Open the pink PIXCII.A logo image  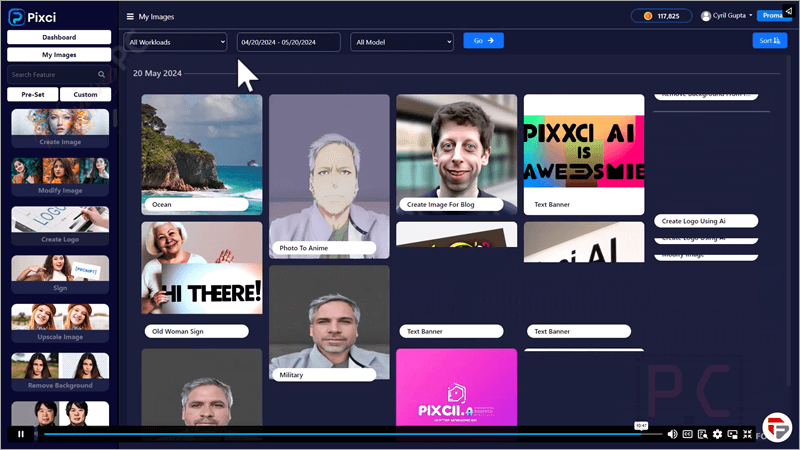click(457, 387)
